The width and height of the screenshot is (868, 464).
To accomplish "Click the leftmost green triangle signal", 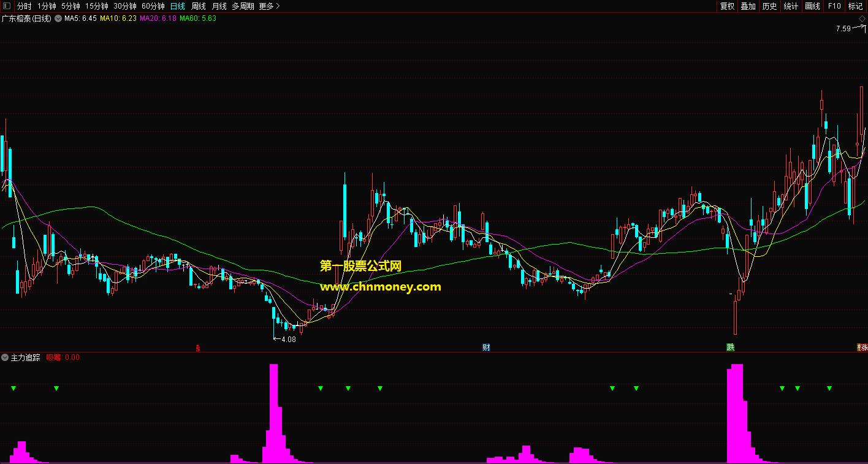I will coord(13,388).
